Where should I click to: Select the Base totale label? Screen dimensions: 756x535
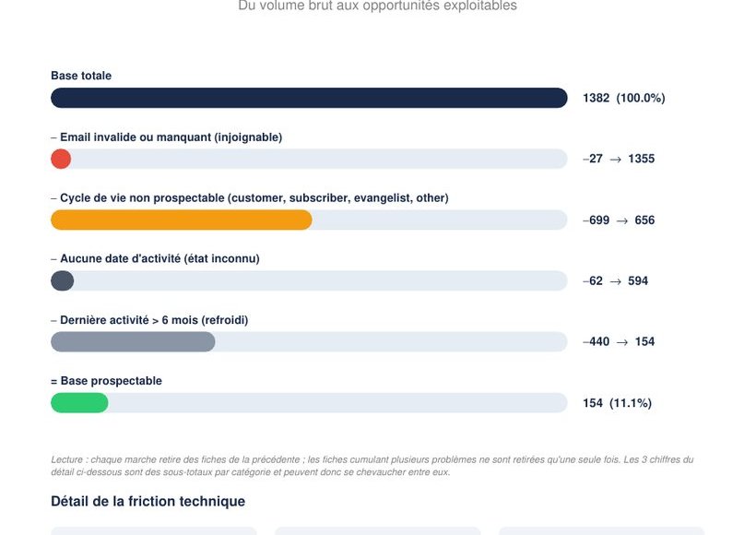(81, 76)
